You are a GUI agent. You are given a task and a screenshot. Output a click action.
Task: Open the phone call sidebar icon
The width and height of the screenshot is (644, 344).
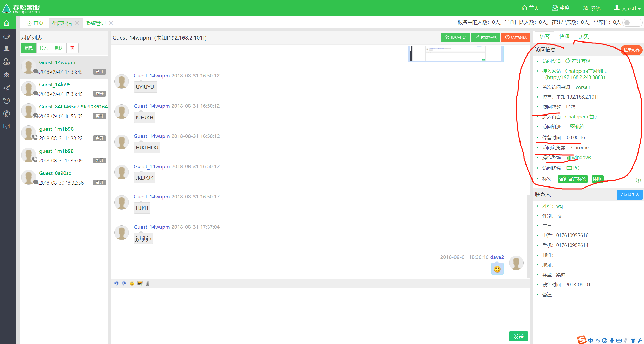click(7, 114)
